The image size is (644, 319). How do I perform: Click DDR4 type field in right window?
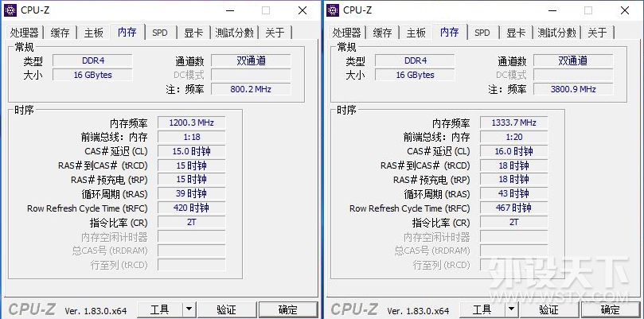click(415, 60)
